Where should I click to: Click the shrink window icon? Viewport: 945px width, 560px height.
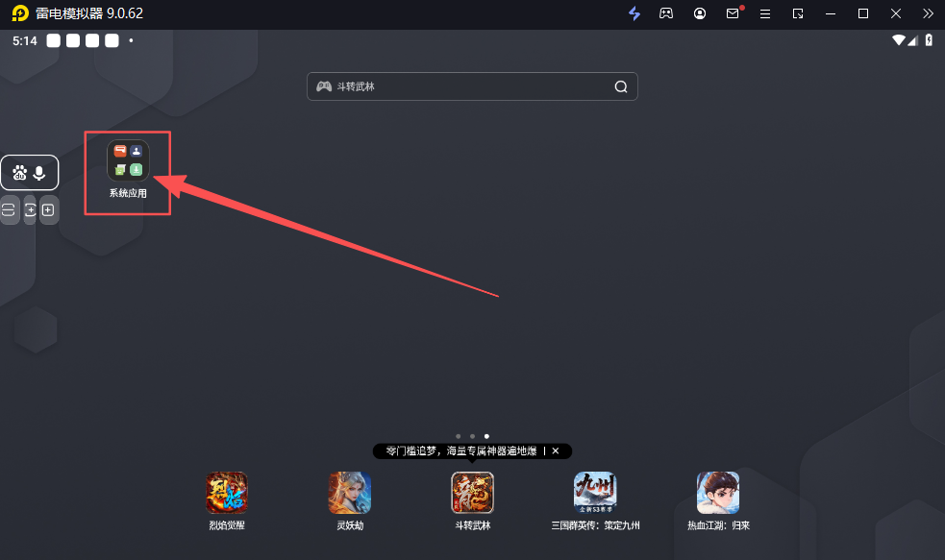(x=798, y=13)
